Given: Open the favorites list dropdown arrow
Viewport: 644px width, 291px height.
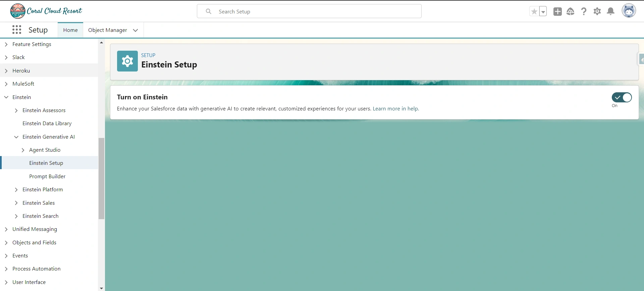Looking at the screenshot, I should pos(543,12).
